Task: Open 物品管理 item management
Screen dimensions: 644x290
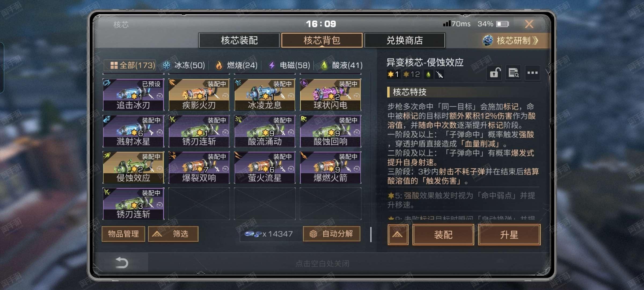Action: coord(123,234)
